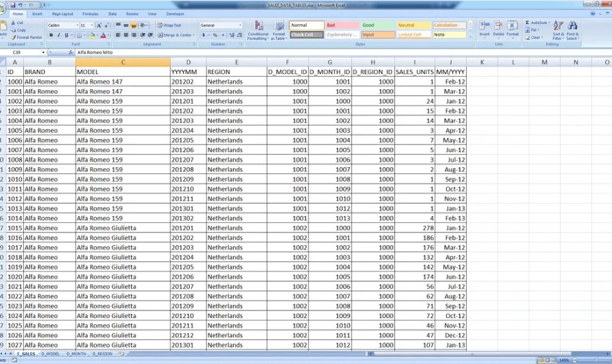Viewport: 612px width, 364px height.
Task: Click the AutoSum sigma icon
Action: click(x=528, y=23)
